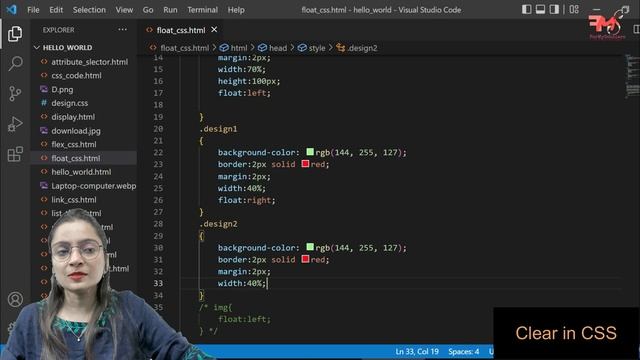The image size is (640, 360).
Task: Click float_css.html breadcrumb segment
Action: (184, 48)
